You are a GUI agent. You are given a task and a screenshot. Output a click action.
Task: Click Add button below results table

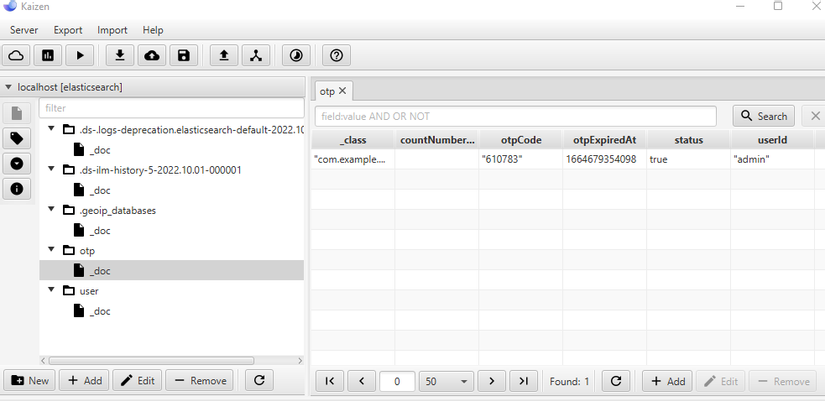point(667,381)
